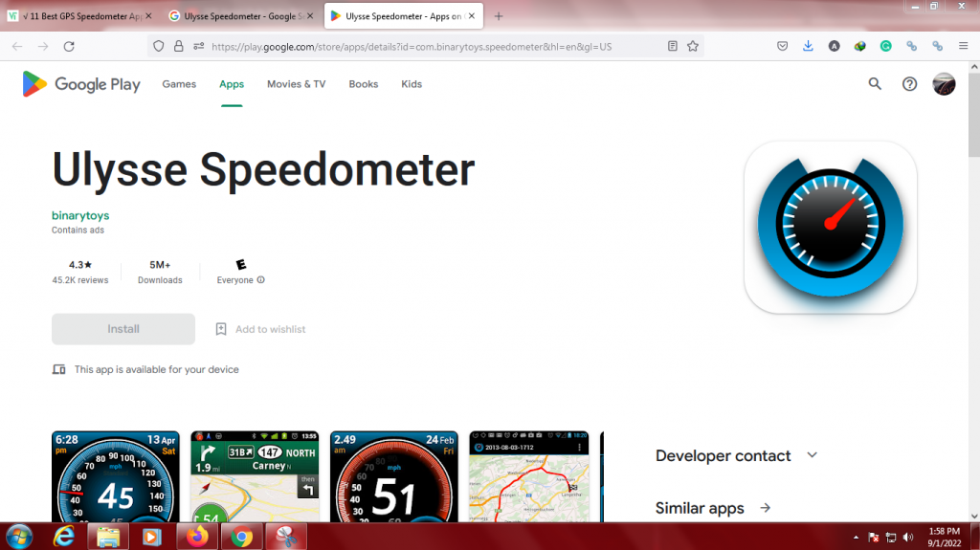980x550 pixels.
Task: Open the Google account avatar
Action: 944,84
